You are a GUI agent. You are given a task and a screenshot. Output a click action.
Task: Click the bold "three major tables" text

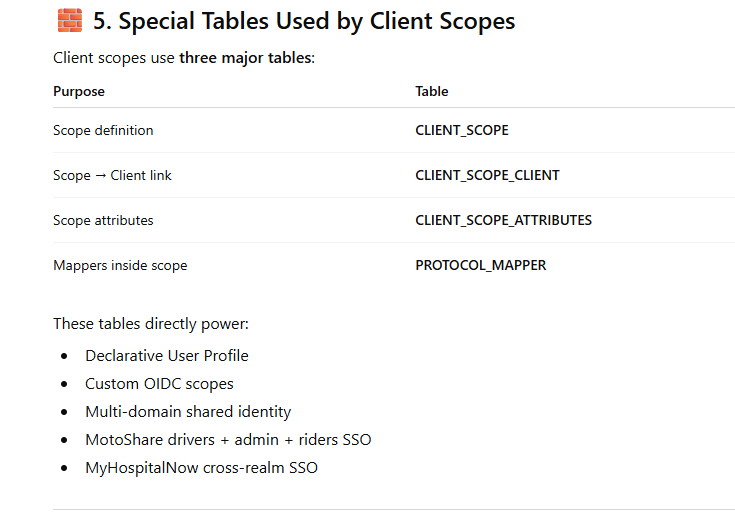pos(245,58)
